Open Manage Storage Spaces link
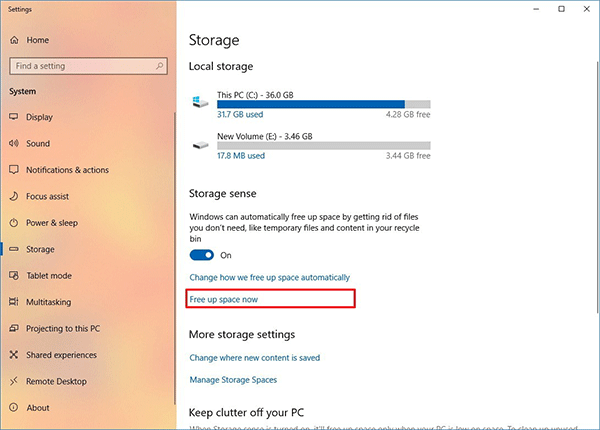 [x=233, y=380]
